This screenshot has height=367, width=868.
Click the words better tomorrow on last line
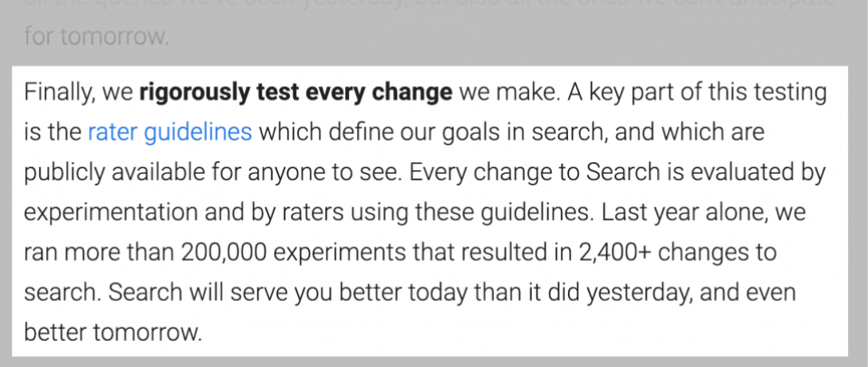click(x=112, y=333)
